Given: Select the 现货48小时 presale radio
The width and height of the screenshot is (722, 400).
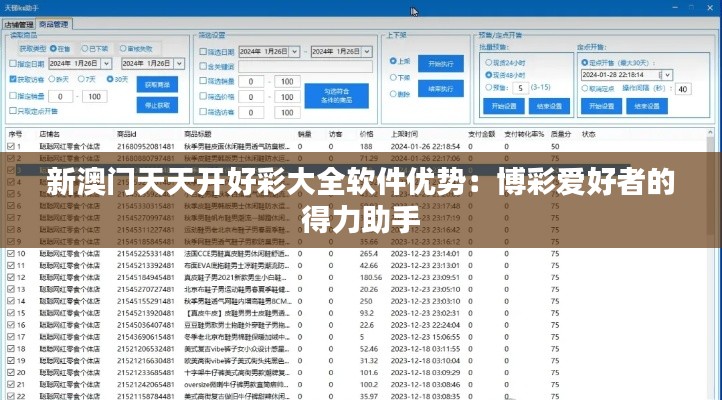Looking at the screenshot, I should 489,75.
